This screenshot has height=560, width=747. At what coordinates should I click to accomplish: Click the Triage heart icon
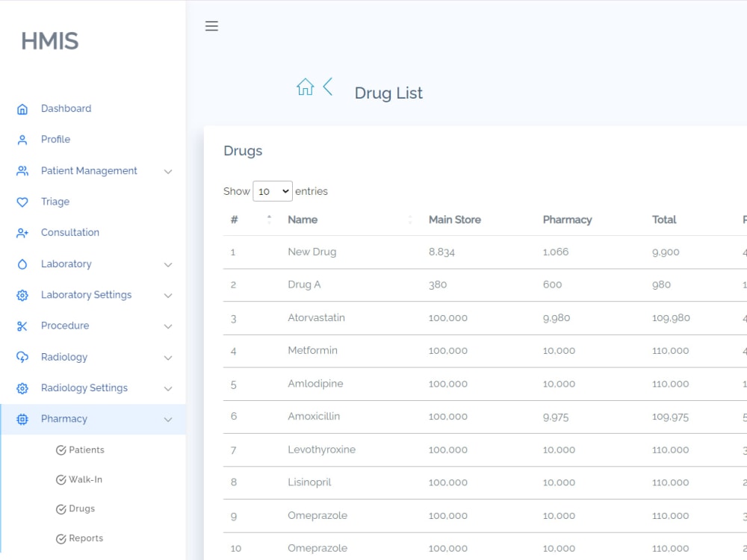point(22,202)
